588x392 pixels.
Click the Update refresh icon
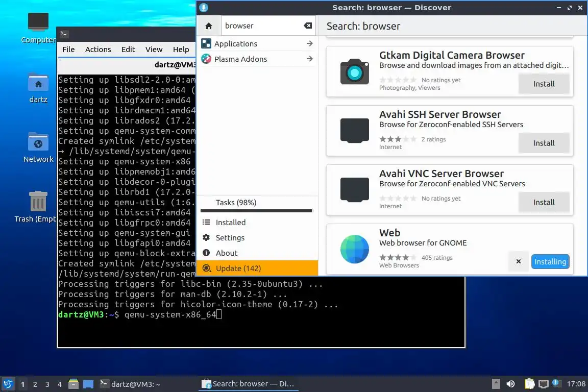click(x=206, y=268)
